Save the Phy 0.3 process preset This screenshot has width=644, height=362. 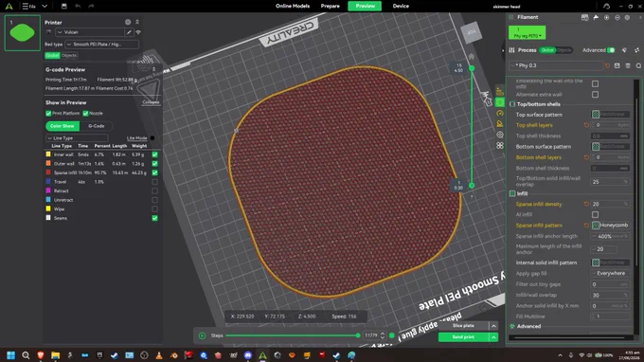point(617,65)
